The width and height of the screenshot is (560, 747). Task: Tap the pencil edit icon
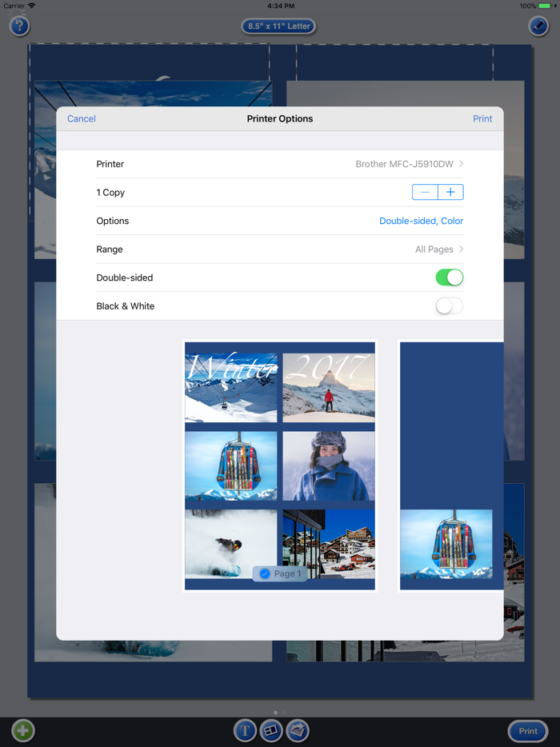(538, 26)
